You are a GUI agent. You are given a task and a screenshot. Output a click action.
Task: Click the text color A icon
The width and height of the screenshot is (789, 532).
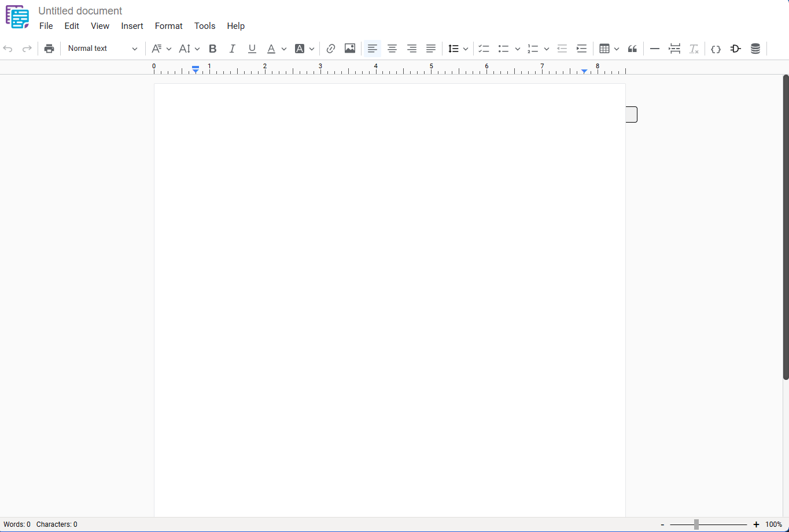pos(271,49)
